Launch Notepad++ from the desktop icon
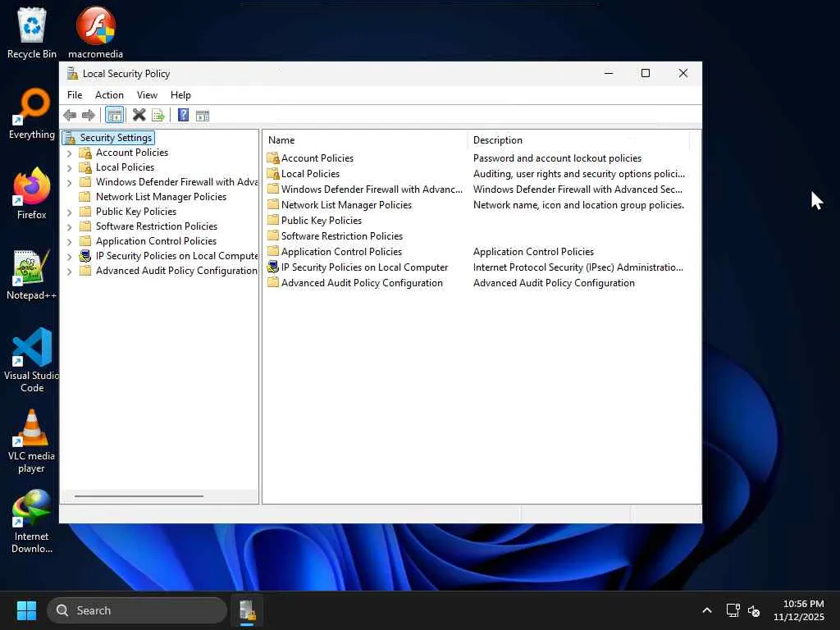Screen dimensions: 840x630 32,270
